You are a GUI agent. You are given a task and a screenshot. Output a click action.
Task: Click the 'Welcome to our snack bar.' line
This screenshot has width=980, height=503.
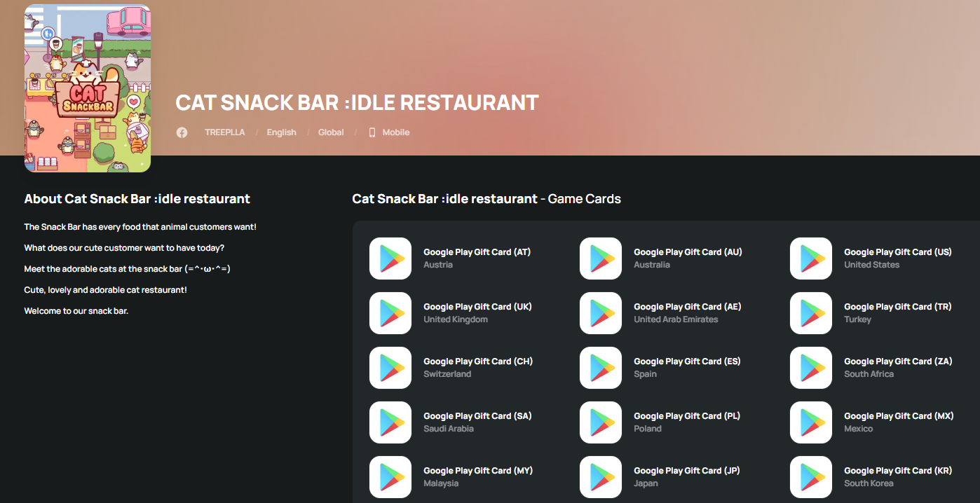click(x=76, y=311)
